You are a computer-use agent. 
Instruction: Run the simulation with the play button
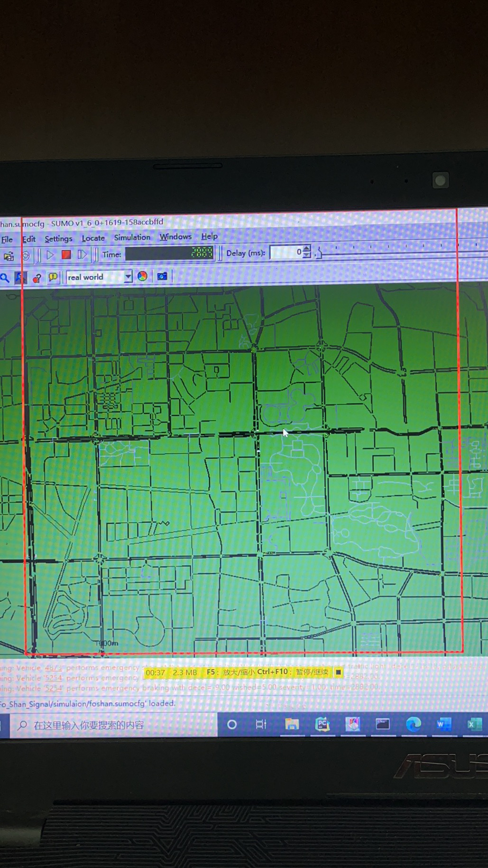pyautogui.click(x=50, y=255)
